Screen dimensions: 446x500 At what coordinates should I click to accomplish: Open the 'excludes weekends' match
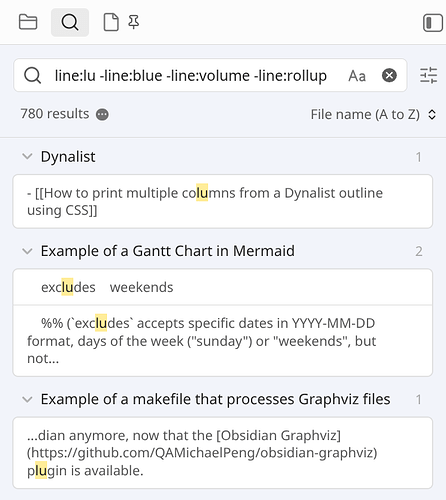pyautogui.click(x=223, y=287)
